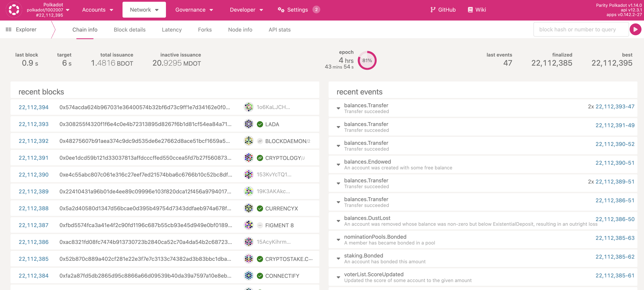Expand the balances.DustLost event details

[338, 221]
